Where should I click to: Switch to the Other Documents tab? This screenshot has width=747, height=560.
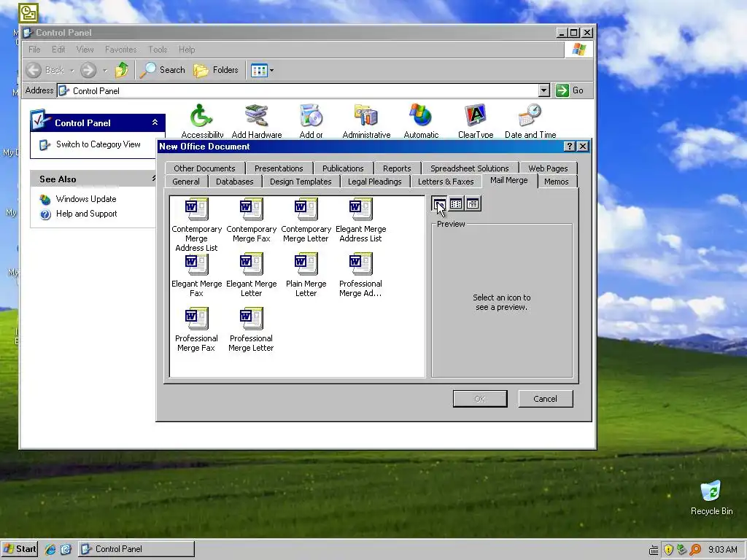(x=204, y=168)
